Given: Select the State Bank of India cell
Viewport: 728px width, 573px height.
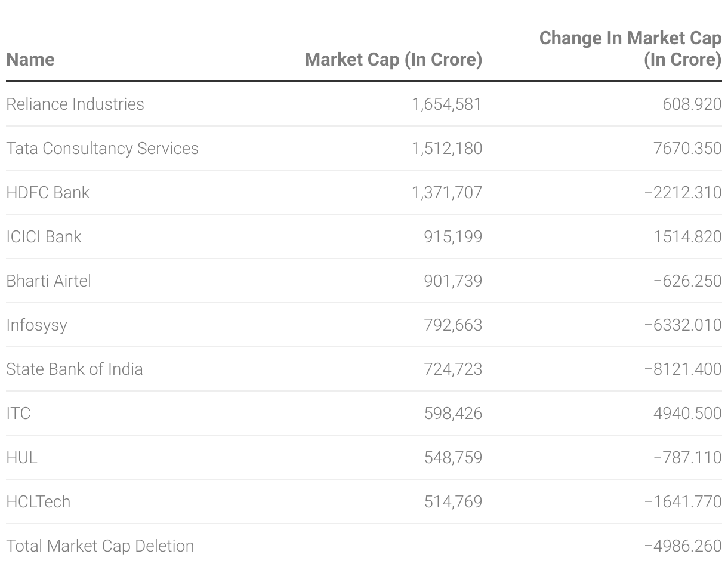Looking at the screenshot, I should 75,369.
